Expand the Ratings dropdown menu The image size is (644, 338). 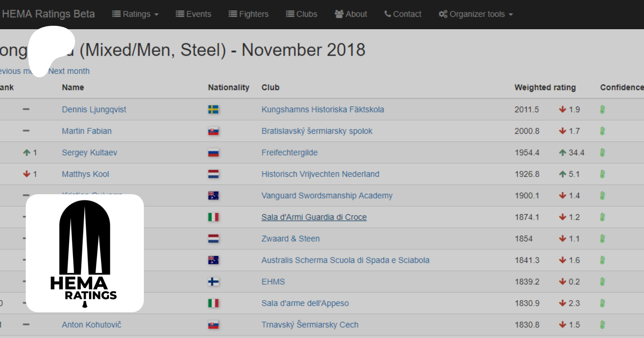(135, 14)
